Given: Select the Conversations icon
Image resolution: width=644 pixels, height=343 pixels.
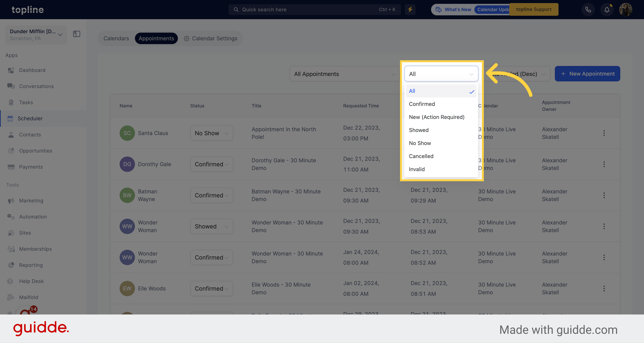Looking at the screenshot, I should click(x=11, y=86).
